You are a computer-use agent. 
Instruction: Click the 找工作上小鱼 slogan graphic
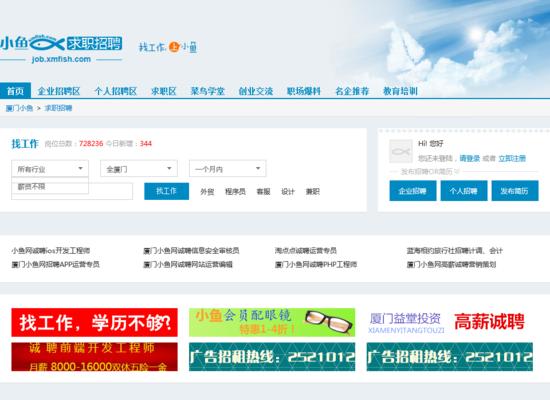pyautogui.click(x=168, y=47)
